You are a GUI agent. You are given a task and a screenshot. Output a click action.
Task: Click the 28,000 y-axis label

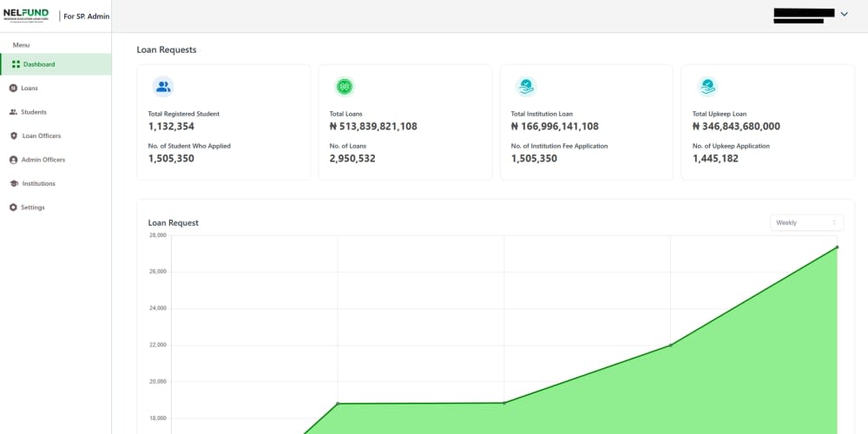(x=158, y=235)
